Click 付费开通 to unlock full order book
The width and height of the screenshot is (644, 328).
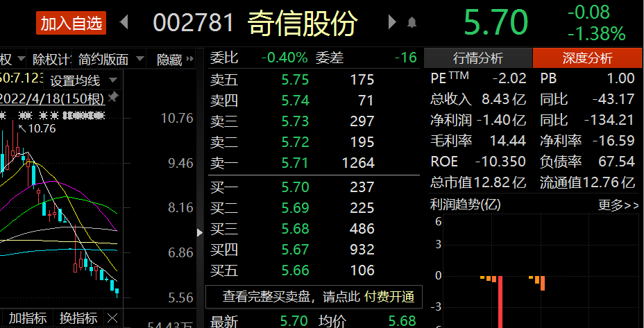[x=389, y=296]
